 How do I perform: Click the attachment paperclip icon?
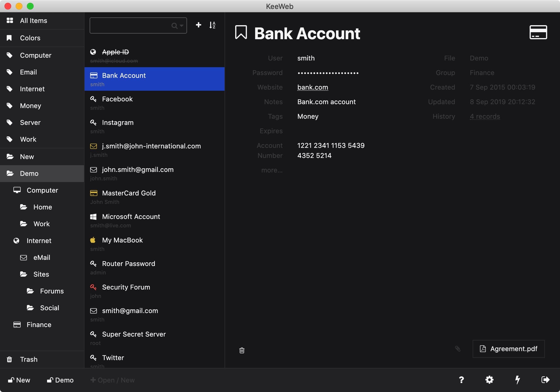[x=458, y=349]
